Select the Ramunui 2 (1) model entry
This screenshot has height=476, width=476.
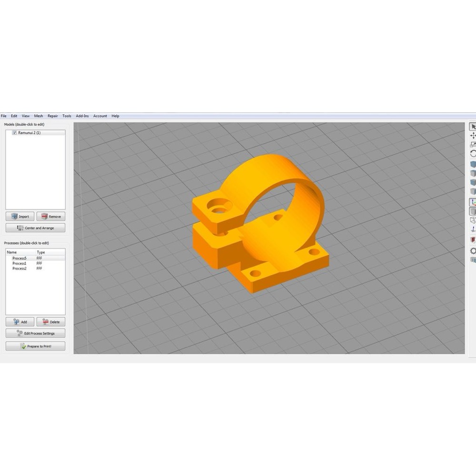click(29, 133)
